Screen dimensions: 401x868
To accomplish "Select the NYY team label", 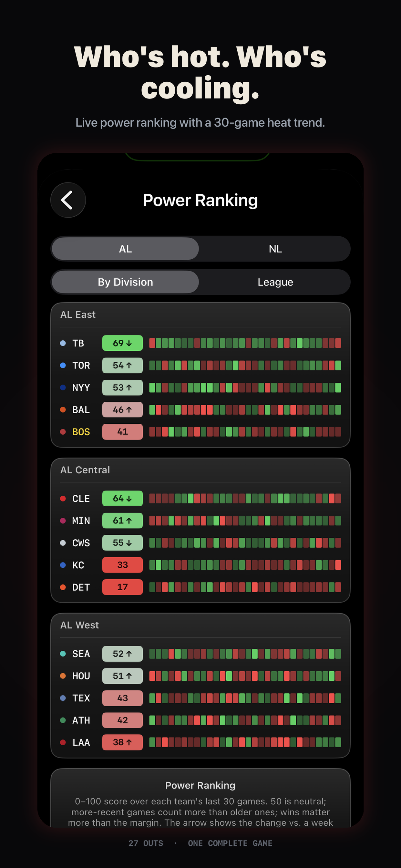I will [81, 387].
